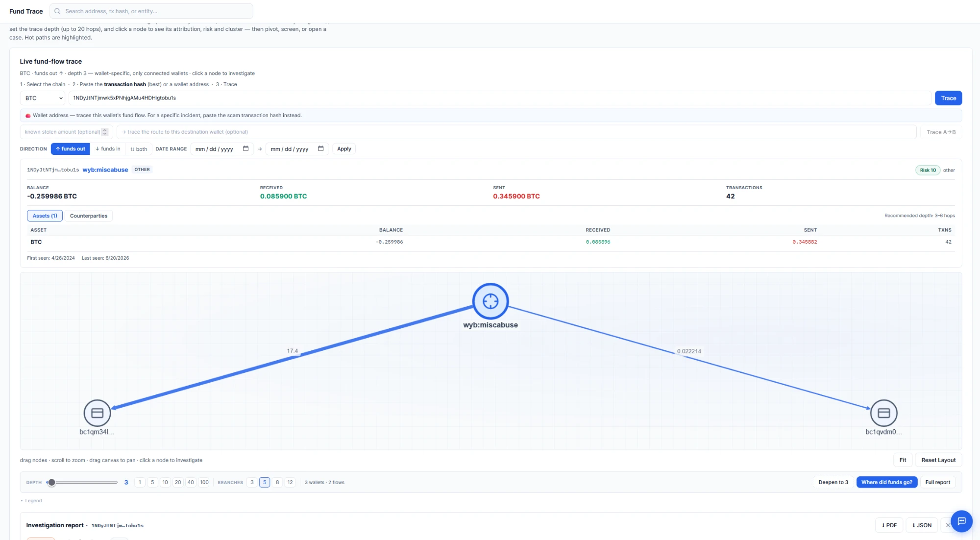
Task: Set depth preset to 1
Action: (x=140, y=482)
